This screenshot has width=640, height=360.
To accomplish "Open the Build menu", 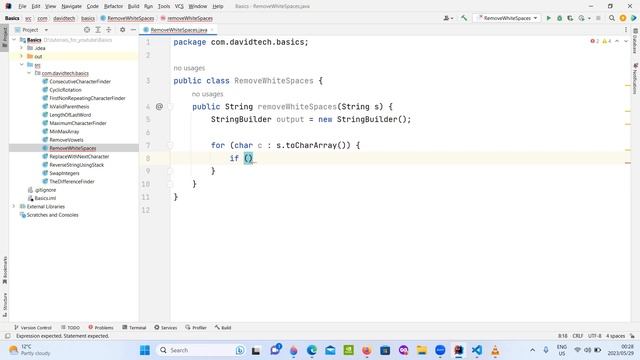I will point(133,6).
